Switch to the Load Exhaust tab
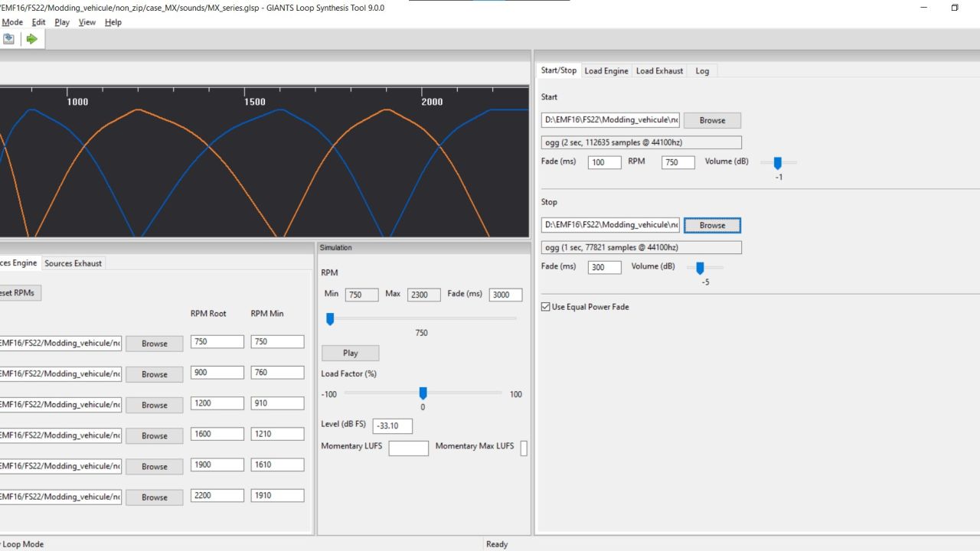 (659, 71)
